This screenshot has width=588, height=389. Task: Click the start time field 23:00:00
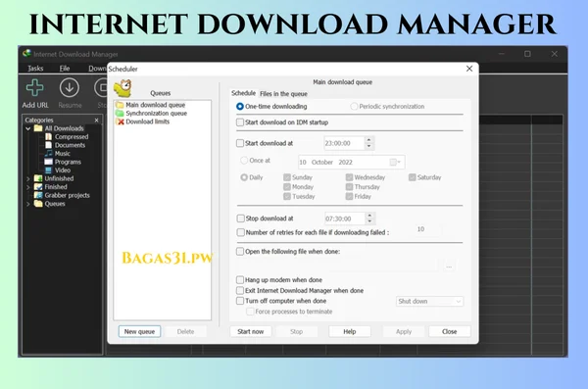344,143
